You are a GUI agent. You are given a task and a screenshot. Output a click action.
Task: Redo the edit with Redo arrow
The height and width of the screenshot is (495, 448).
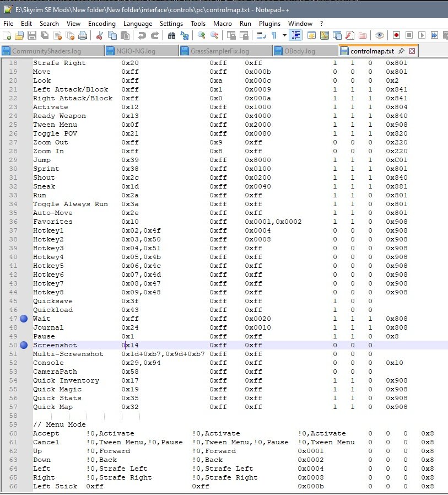[x=155, y=35]
